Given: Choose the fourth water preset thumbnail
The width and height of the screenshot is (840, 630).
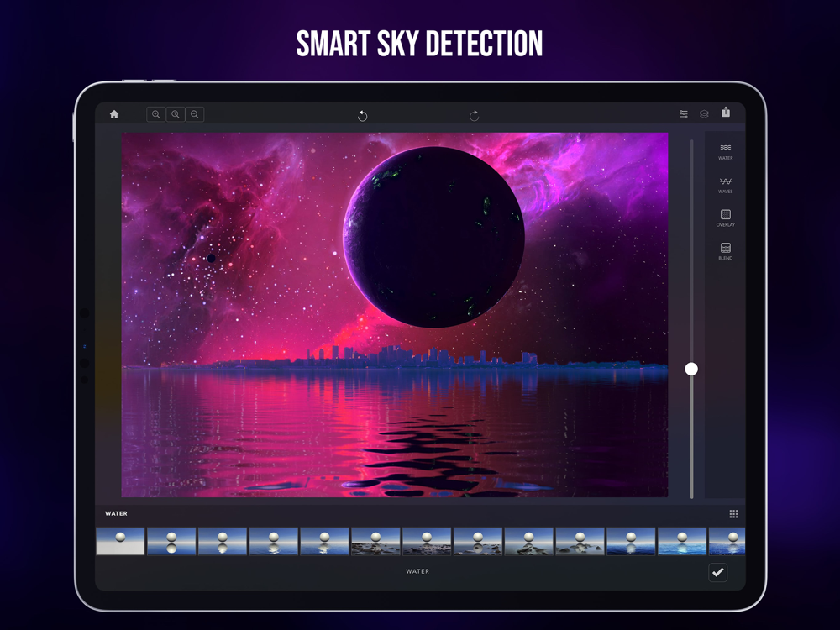Looking at the screenshot, I should coord(274,542).
